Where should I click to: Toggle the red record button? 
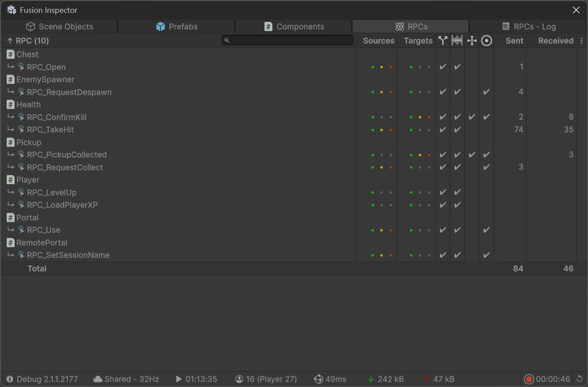click(x=529, y=379)
